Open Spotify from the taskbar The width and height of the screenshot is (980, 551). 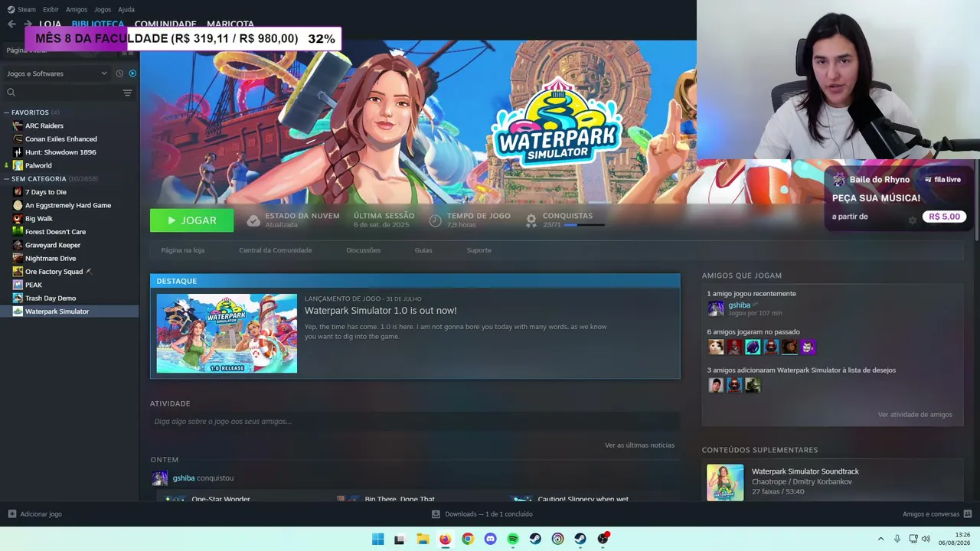click(513, 539)
